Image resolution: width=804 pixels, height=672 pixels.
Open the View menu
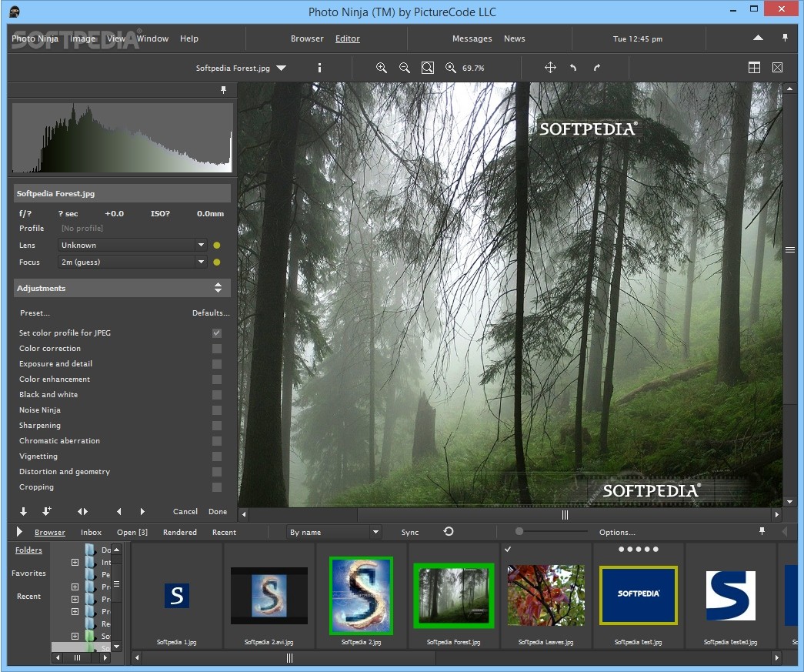(x=116, y=38)
